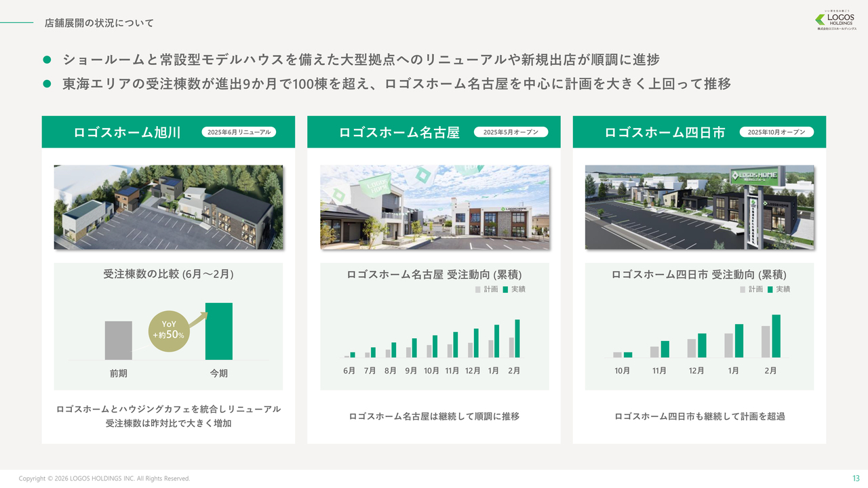Select the 2025年6月リニューアル pill badge
The image size is (868, 488).
point(239,132)
